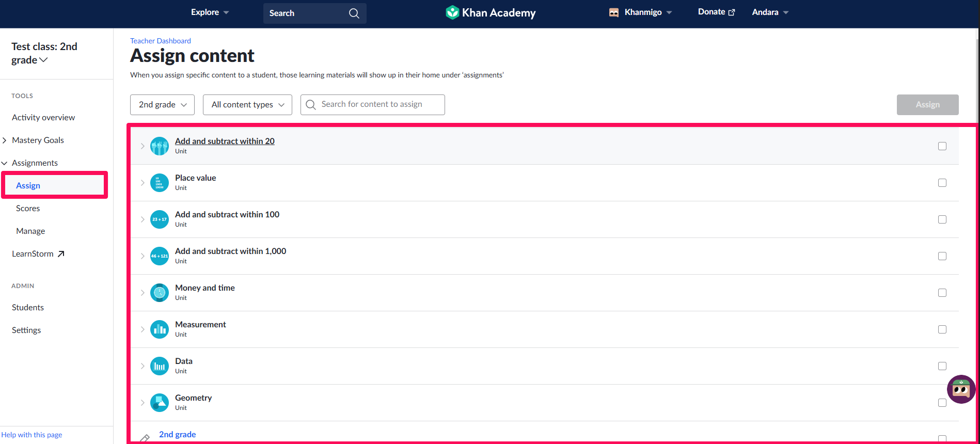This screenshot has height=444, width=980.
Task: Expand the Data unit chevron
Action: [143, 366]
